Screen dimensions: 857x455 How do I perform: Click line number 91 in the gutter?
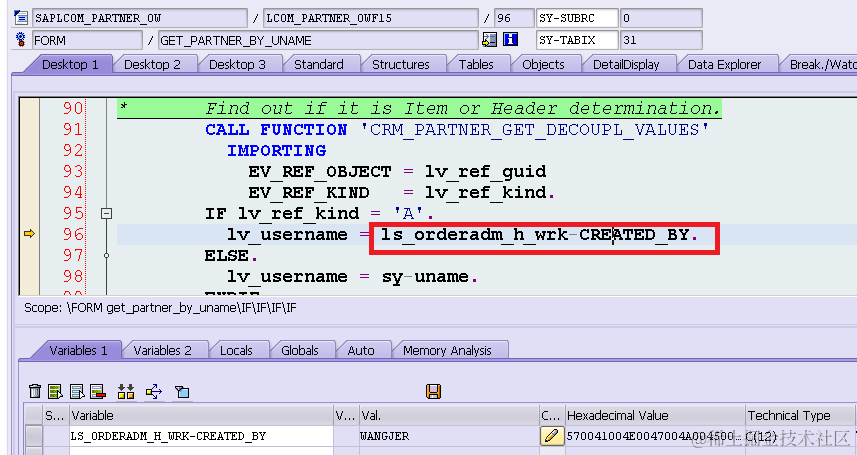coord(73,129)
